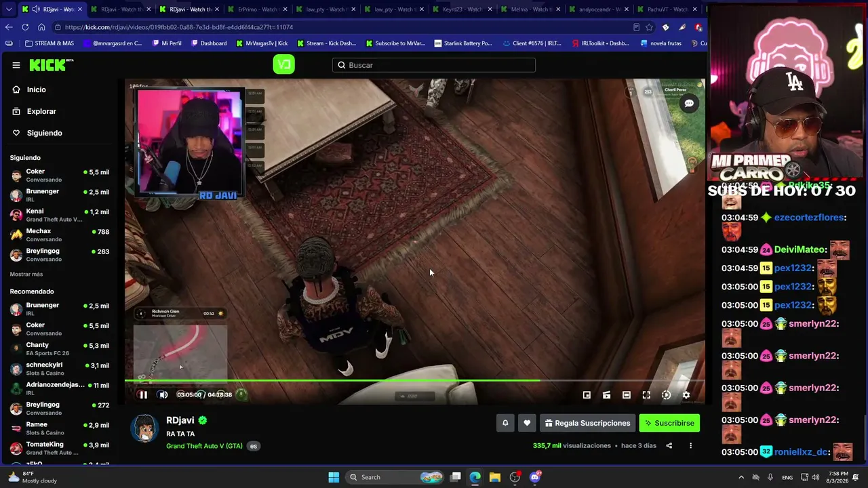Open taskbar clock showing 7:58 PM
This screenshot has width=868, height=488.
click(x=838, y=477)
